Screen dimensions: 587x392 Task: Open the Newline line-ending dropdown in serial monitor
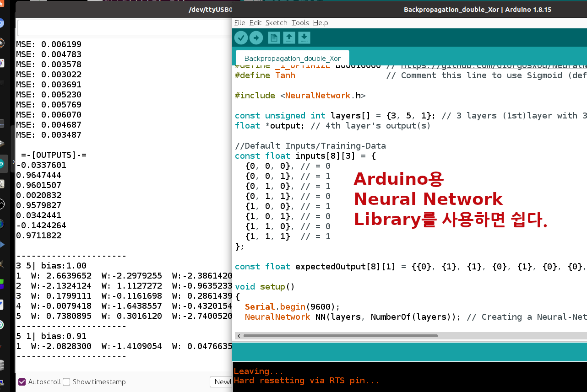tap(221, 382)
